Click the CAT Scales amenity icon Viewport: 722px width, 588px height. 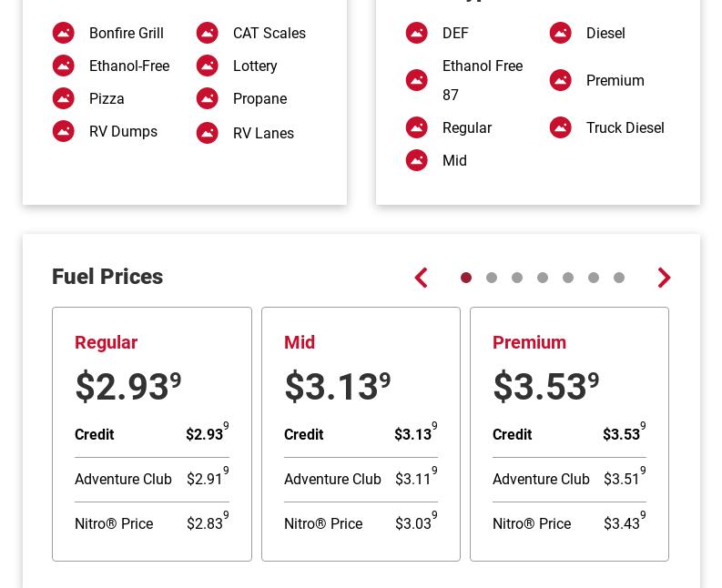(208, 33)
